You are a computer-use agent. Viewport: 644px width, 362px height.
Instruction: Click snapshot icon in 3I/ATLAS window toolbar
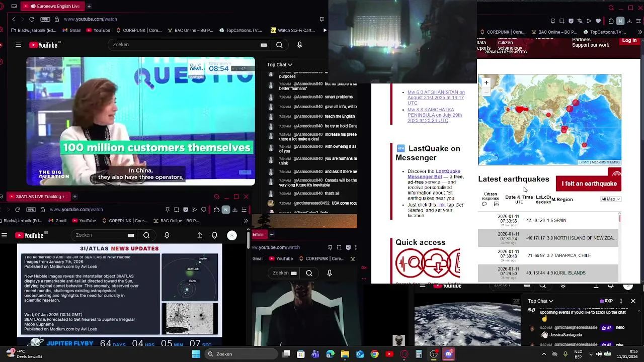pyautogui.click(x=176, y=210)
